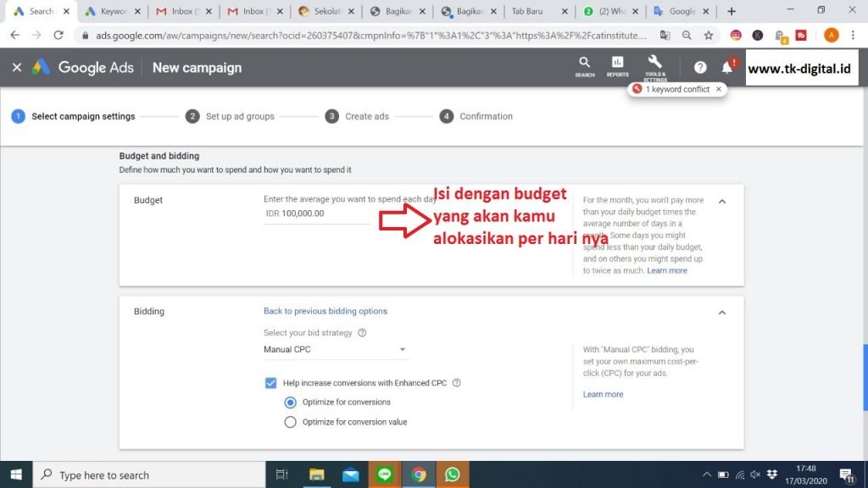The width and height of the screenshot is (868, 488).
Task: Open the Google Ads Search icon
Action: (x=584, y=64)
